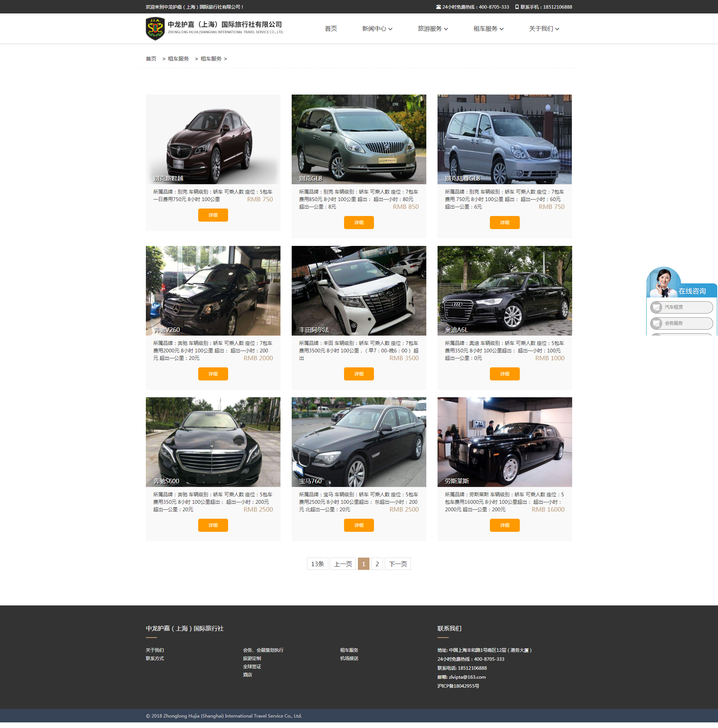Open the 奔驰V260 car photo
The height and width of the screenshot is (728, 718).
[x=213, y=291]
